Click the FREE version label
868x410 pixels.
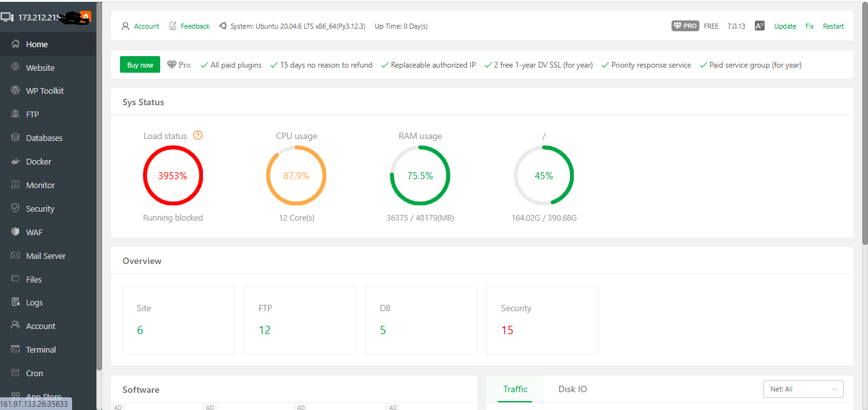pos(711,26)
